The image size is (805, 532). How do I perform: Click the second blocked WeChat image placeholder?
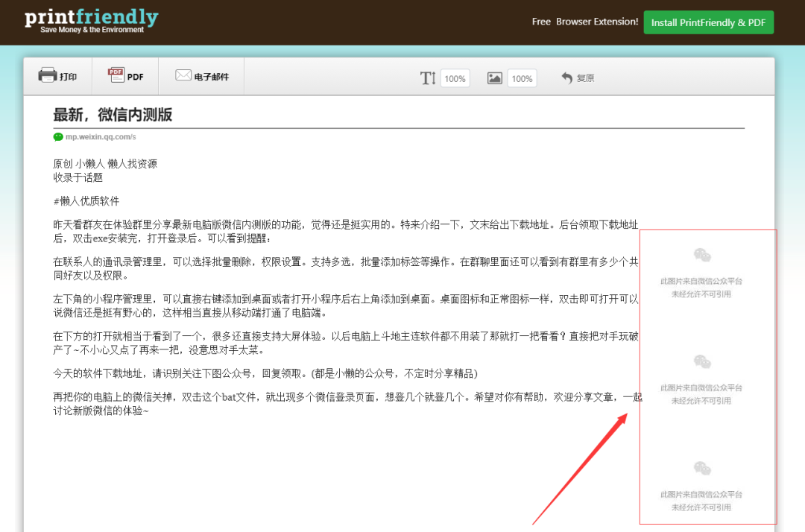pyautogui.click(x=701, y=380)
